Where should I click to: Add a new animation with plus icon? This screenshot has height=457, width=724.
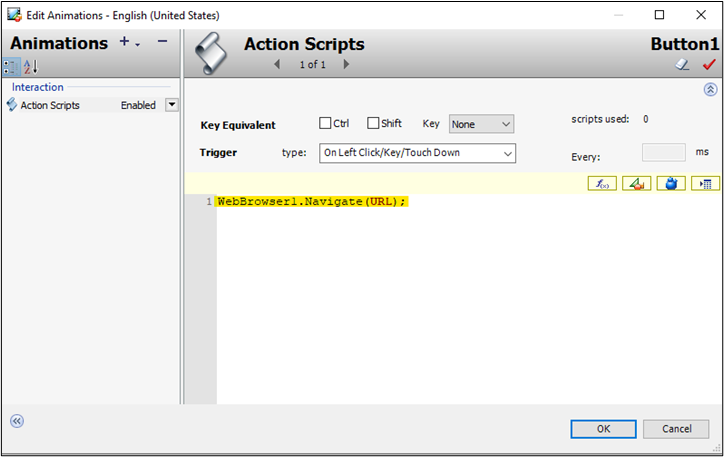click(x=124, y=42)
